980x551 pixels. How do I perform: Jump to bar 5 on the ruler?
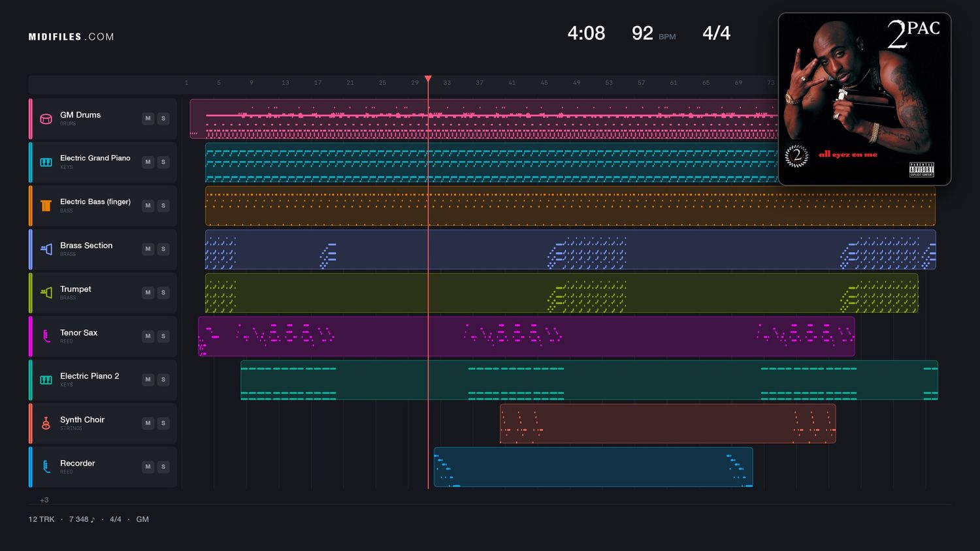point(219,83)
